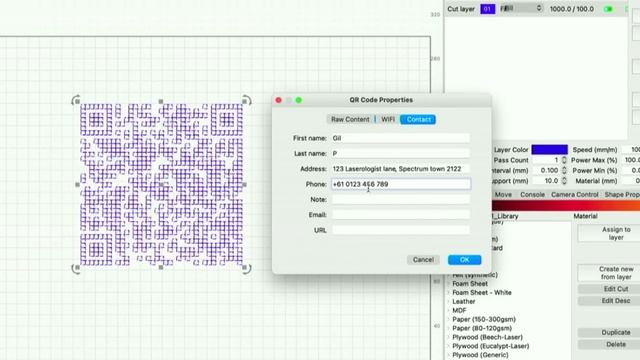Adjust the Pass Count stepper arrows
The image size is (640, 360).
point(564,160)
